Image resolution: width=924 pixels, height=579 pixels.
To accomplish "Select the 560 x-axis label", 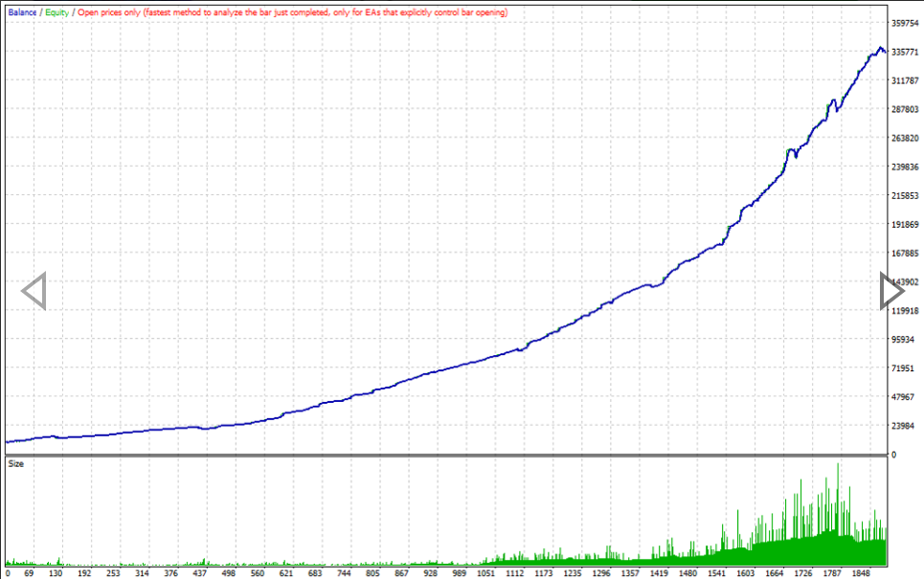I will pos(258,573).
